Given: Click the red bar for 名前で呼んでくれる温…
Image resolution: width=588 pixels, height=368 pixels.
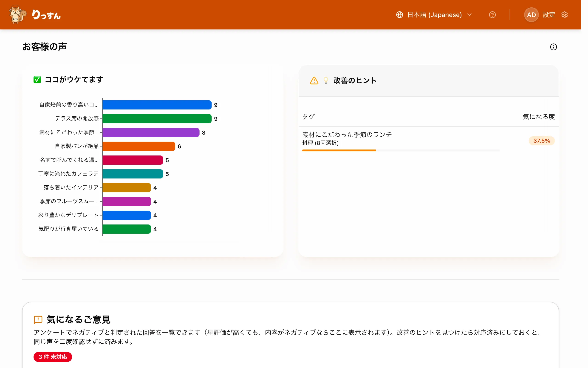Looking at the screenshot, I should click(x=133, y=160).
